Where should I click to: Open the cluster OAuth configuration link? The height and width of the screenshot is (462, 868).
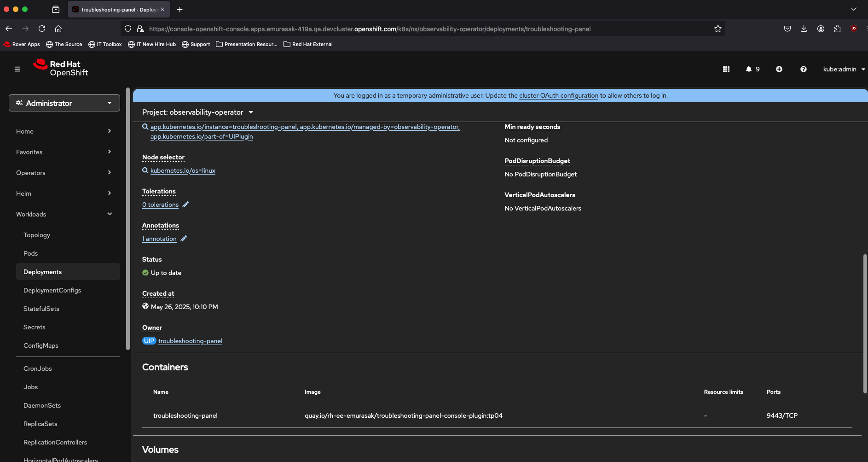559,96
